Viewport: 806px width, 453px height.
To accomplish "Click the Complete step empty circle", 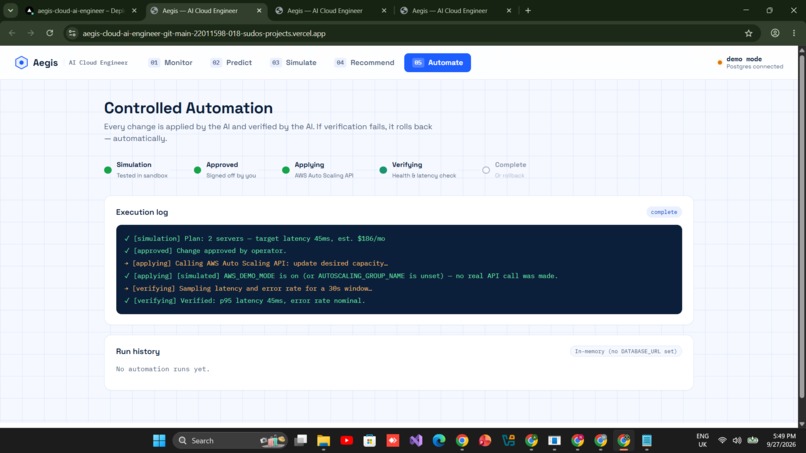I will click(486, 170).
